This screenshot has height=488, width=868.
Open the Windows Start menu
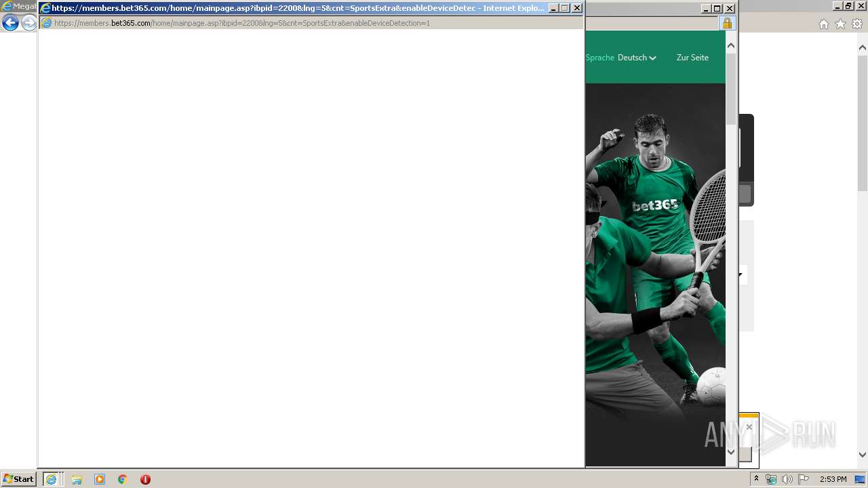tap(18, 479)
